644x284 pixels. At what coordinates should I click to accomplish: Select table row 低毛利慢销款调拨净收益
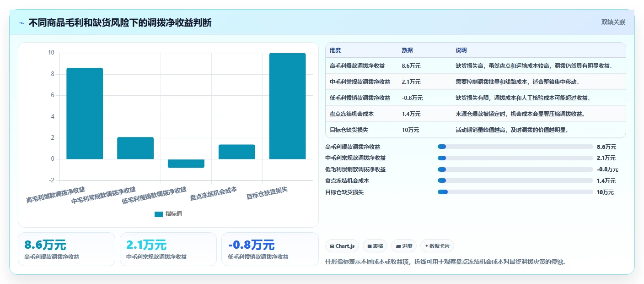tap(475, 98)
